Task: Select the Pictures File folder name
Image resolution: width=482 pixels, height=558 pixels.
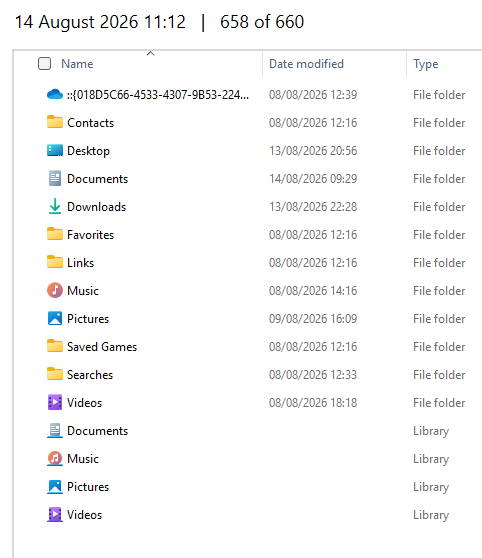Action: pyautogui.click(x=88, y=319)
